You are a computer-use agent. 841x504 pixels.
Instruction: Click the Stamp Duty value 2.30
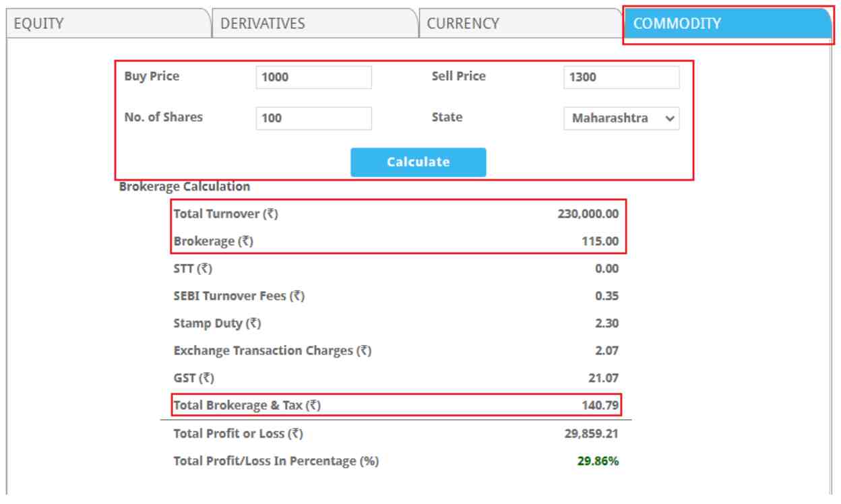[x=607, y=323]
